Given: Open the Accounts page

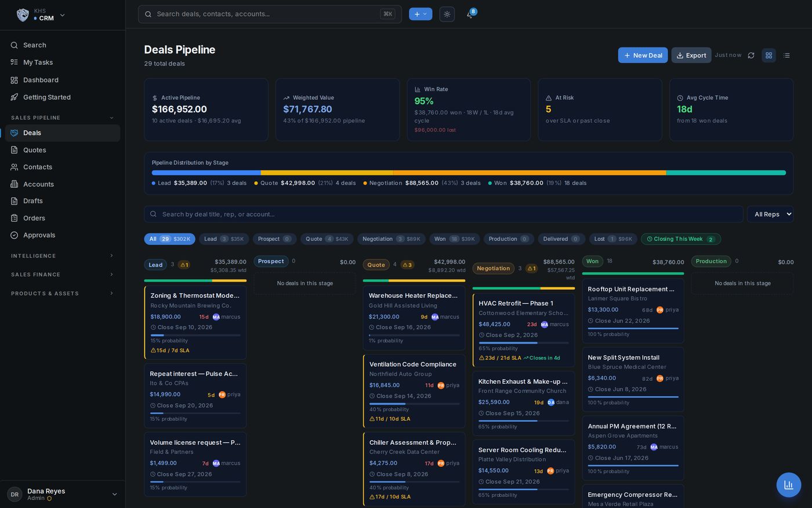Looking at the screenshot, I should click(63, 184).
